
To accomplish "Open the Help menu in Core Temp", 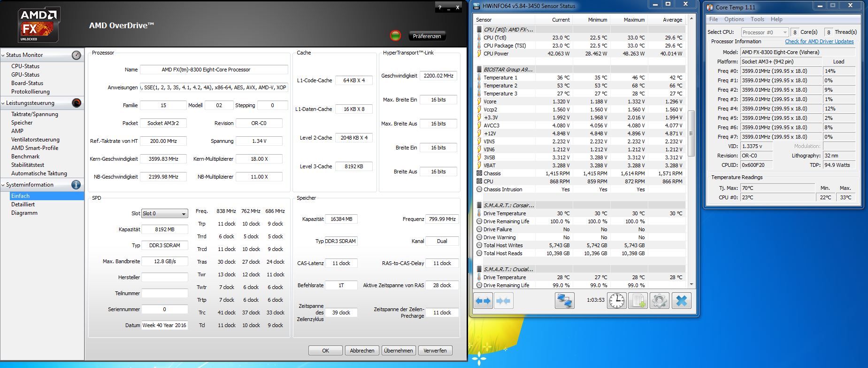I will 776,19.
